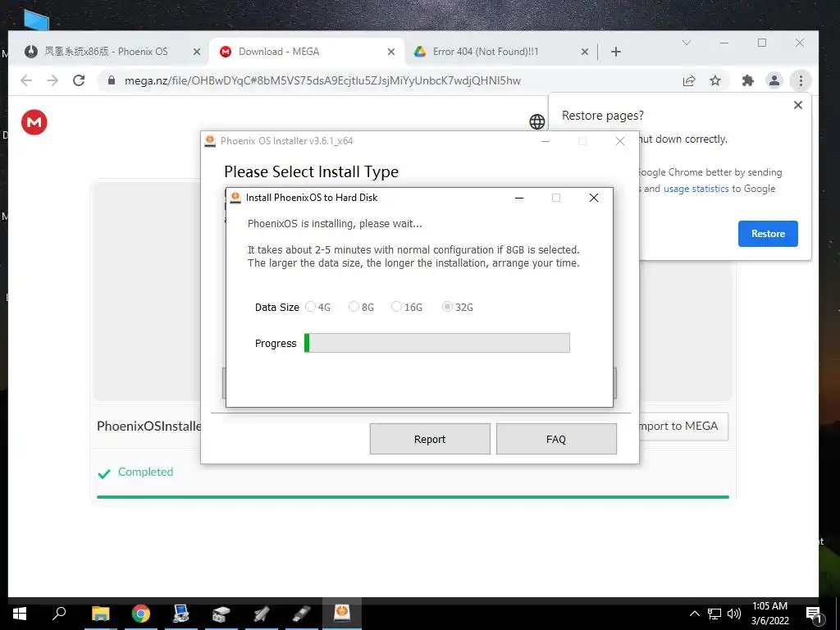The height and width of the screenshot is (630, 840).
Task: Open the tab search chevron in Chrome
Action: [x=687, y=43]
